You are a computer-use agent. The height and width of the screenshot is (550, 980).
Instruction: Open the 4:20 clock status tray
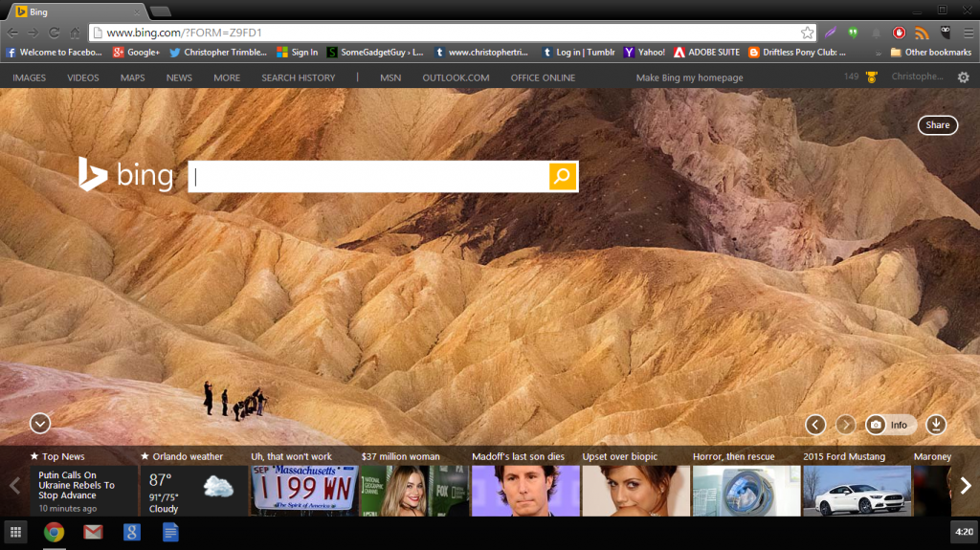[964, 532]
